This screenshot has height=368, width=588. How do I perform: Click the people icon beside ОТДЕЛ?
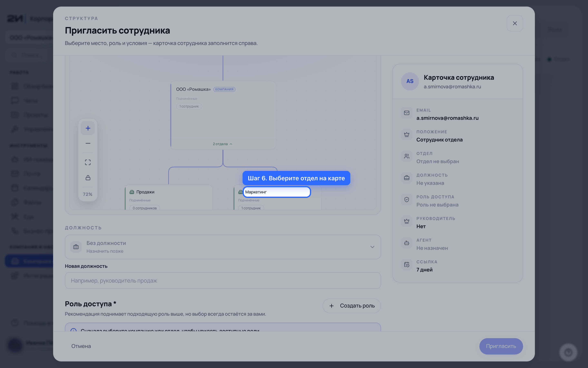click(406, 156)
